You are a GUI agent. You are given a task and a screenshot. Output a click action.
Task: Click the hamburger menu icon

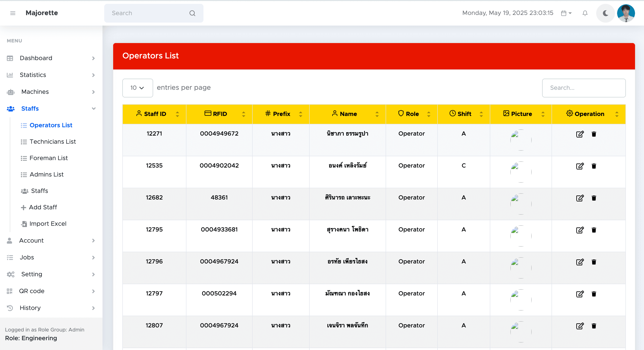tap(13, 13)
